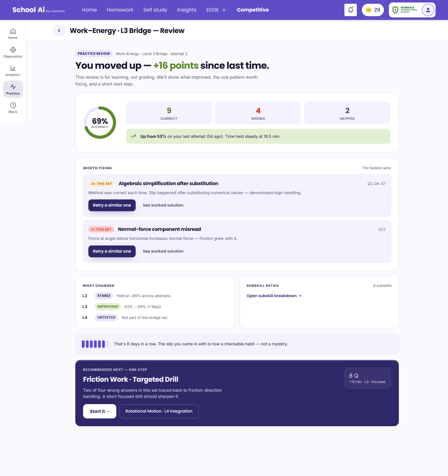The image size is (448, 476).
Task: Click the UNTESTED status badge
Action: (106, 318)
